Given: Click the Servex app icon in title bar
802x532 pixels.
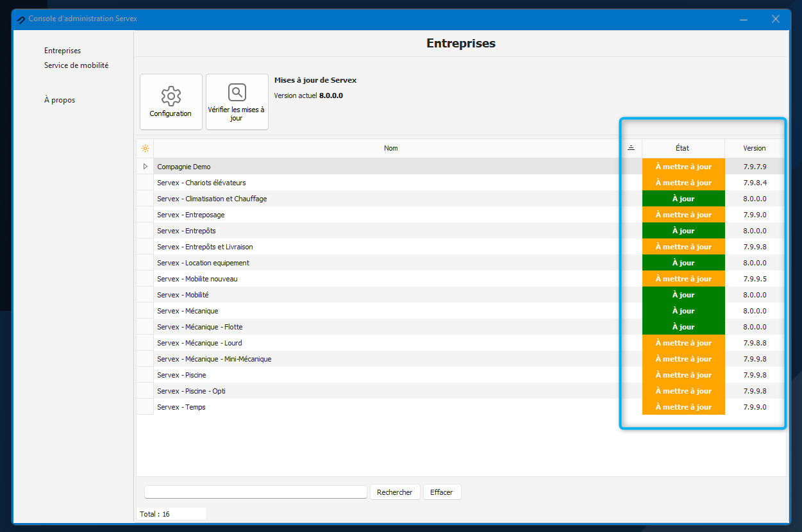Looking at the screenshot, I should pyautogui.click(x=21, y=19).
